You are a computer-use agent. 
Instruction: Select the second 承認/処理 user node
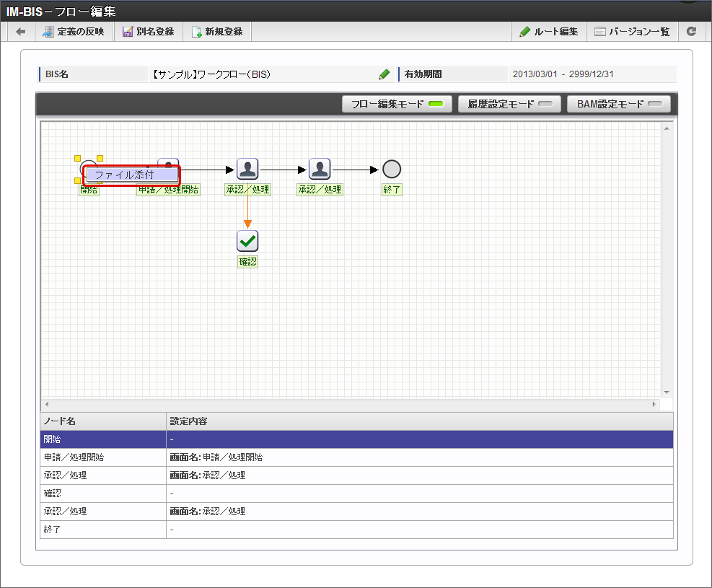pos(320,170)
